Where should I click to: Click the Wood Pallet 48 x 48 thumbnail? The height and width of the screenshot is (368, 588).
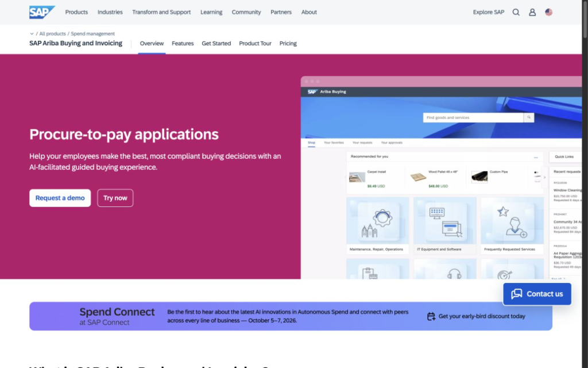[418, 177]
